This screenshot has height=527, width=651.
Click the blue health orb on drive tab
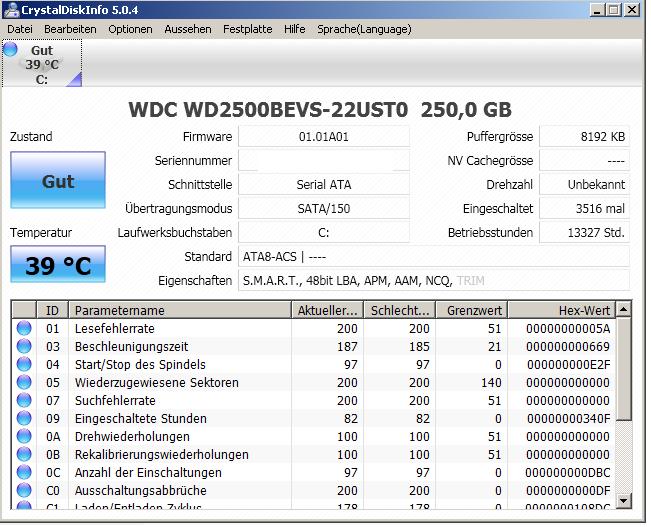[x=10, y=49]
